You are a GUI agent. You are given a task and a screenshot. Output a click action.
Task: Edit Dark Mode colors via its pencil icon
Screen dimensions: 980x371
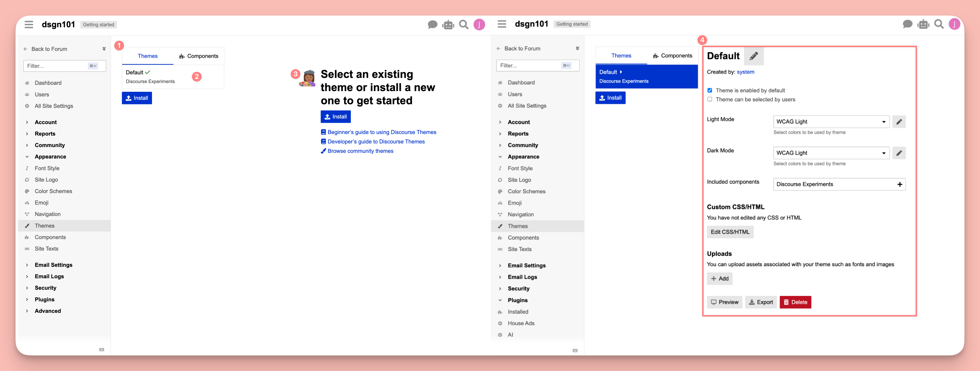(899, 152)
